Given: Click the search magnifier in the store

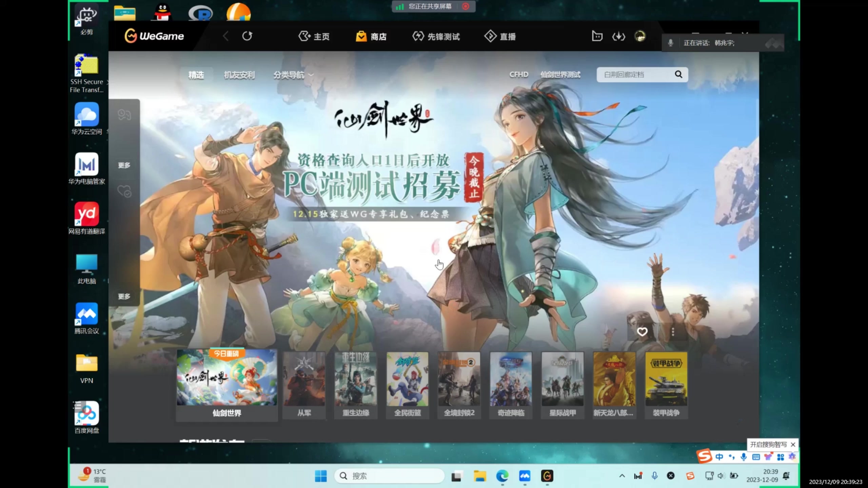Looking at the screenshot, I should click(678, 74).
